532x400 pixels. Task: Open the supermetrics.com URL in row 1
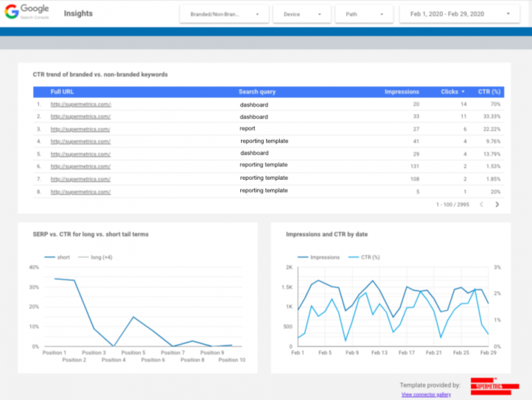pos(80,104)
